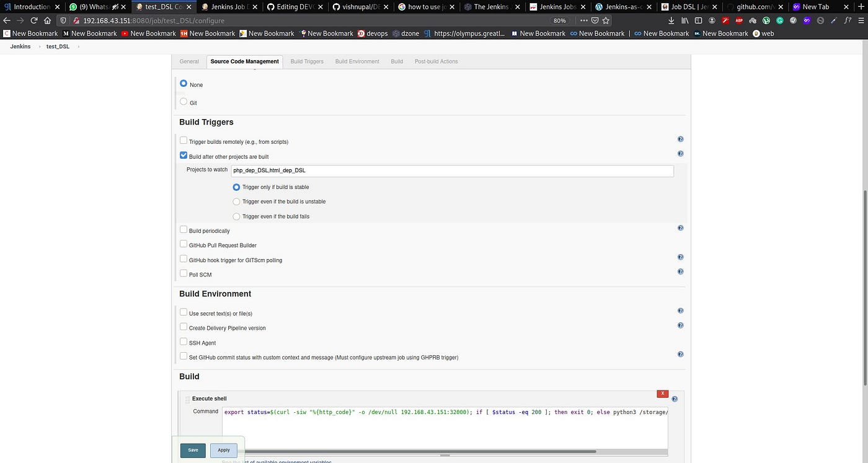Click help icon next to 'Build after other projects are built'

pyautogui.click(x=680, y=153)
